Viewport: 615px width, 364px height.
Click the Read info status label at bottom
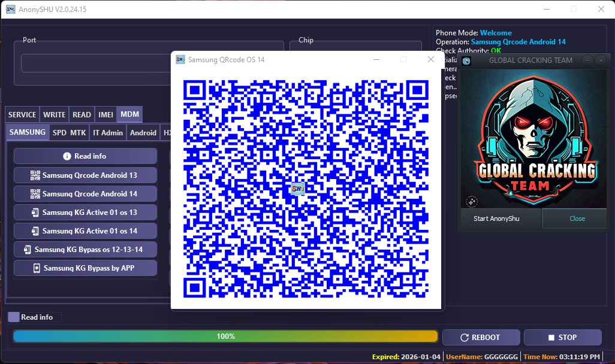point(37,317)
